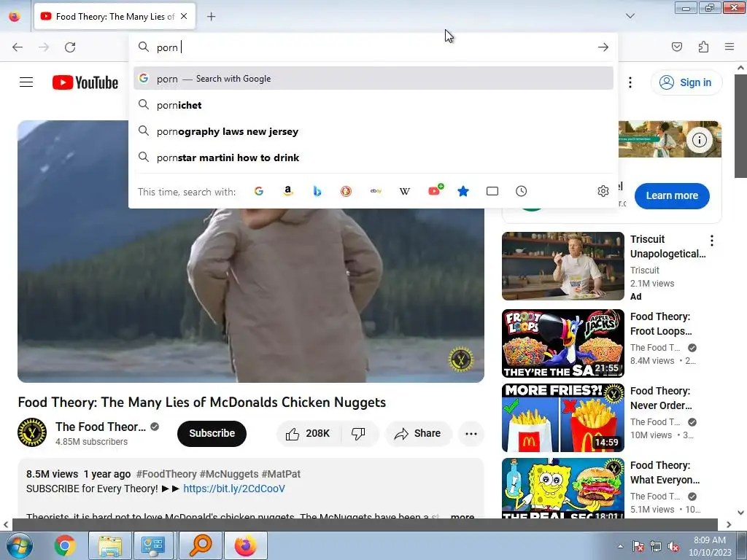
Task: Click muted volume tray icon
Action: coord(673,546)
